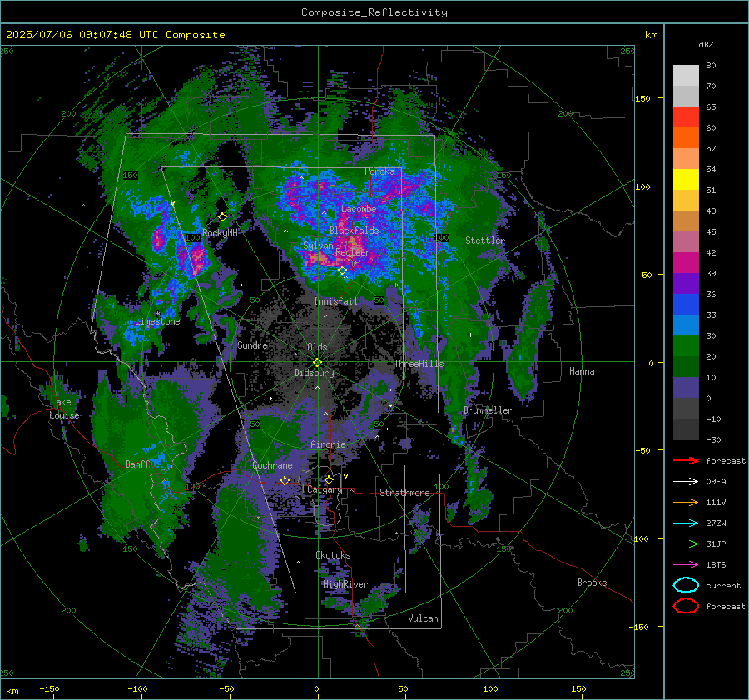Click the orange 111V arrow icon
This screenshot has width=749, height=700.
click(686, 502)
